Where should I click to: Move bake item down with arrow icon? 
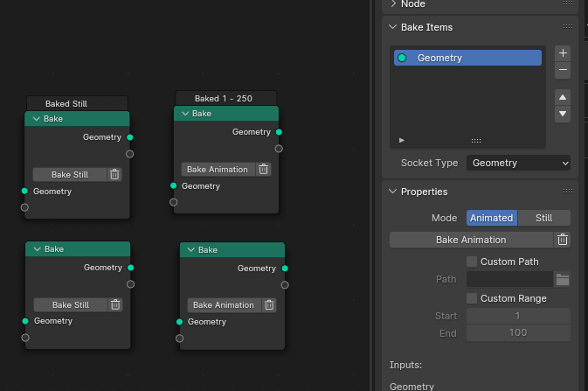pyautogui.click(x=563, y=114)
